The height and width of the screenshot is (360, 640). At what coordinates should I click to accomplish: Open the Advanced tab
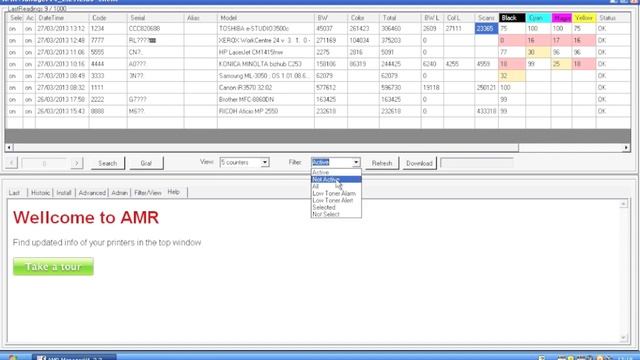[92, 193]
